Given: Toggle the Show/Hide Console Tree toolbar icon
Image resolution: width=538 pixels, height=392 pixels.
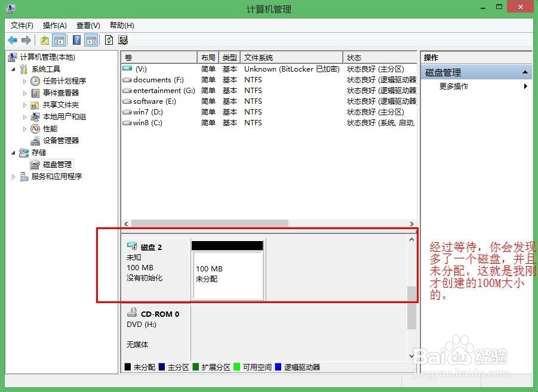Looking at the screenshot, I should click(x=59, y=40).
